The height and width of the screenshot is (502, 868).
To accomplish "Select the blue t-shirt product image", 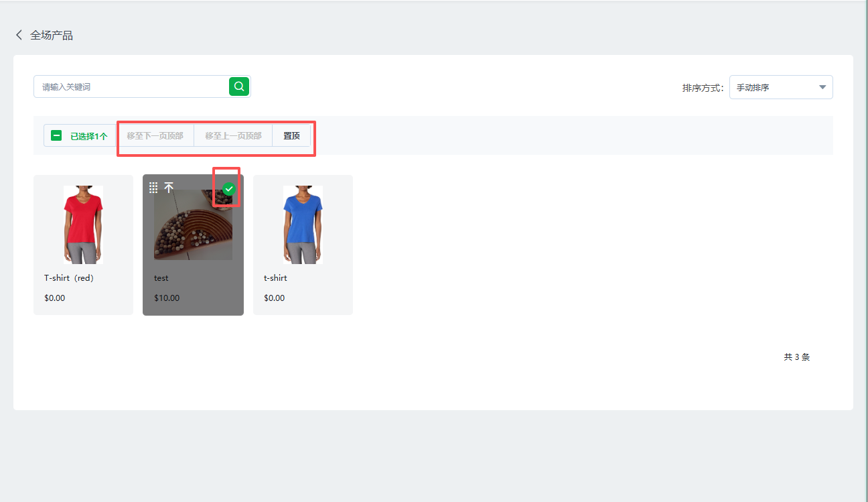I will coord(303,225).
